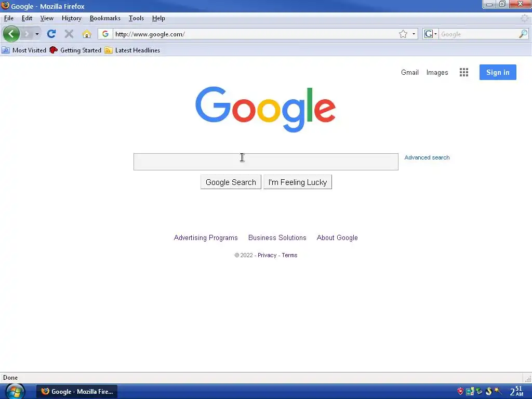The height and width of the screenshot is (399, 532).
Task: Open the Bookmarks menu
Action: (105, 18)
